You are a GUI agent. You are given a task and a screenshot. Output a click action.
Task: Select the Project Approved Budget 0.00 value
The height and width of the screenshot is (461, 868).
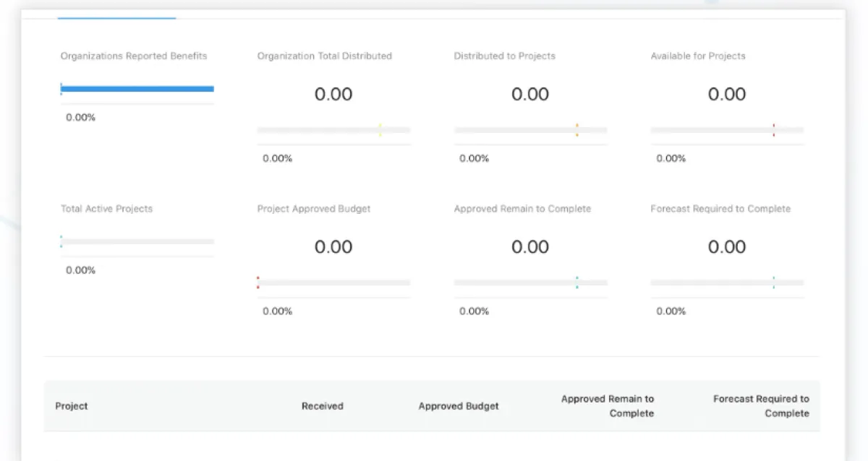[x=333, y=247]
